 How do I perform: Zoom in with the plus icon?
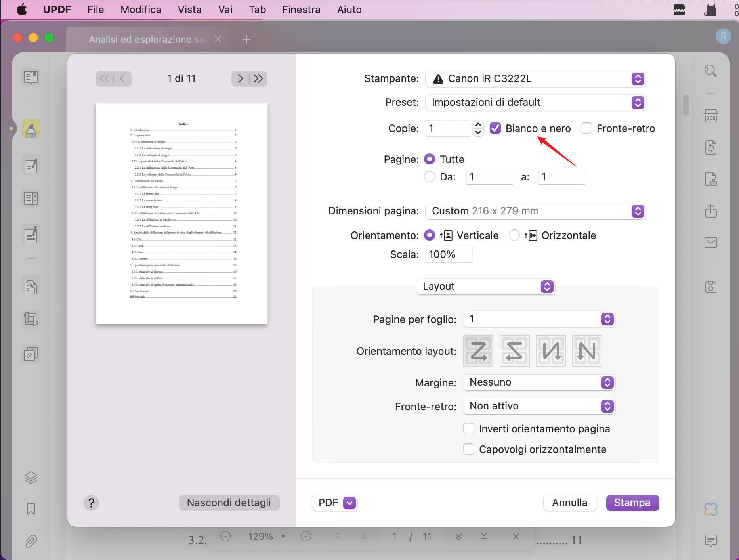(306, 537)
